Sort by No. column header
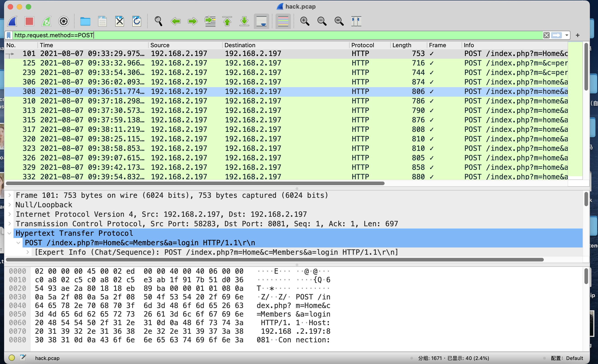 point(21,45)
